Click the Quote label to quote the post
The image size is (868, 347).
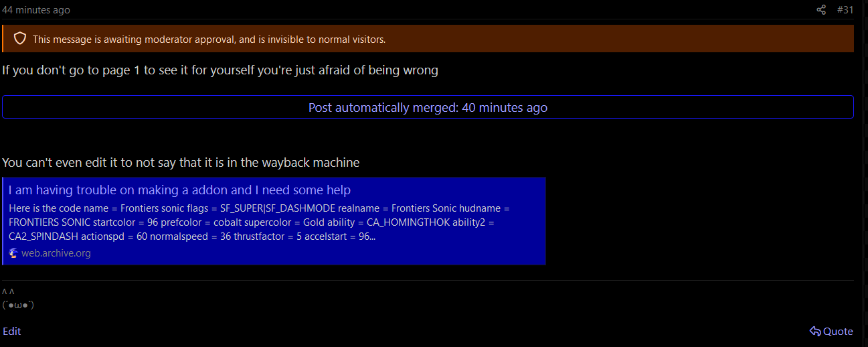(838, 331)
